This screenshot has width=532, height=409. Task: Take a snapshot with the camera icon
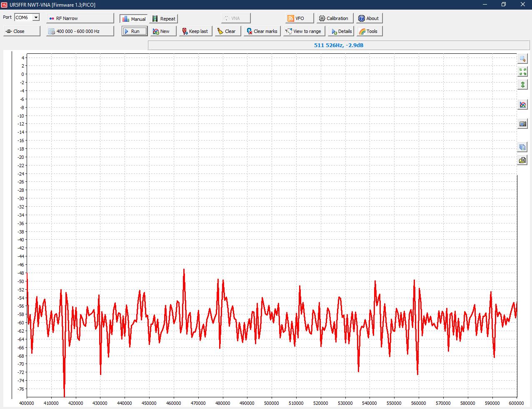click(x=522, y=124)
